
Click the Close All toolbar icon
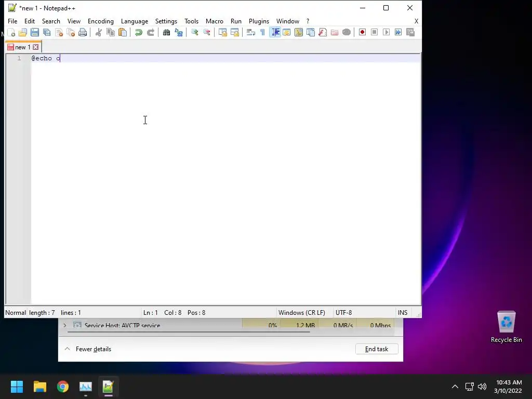tap(71, 32)
